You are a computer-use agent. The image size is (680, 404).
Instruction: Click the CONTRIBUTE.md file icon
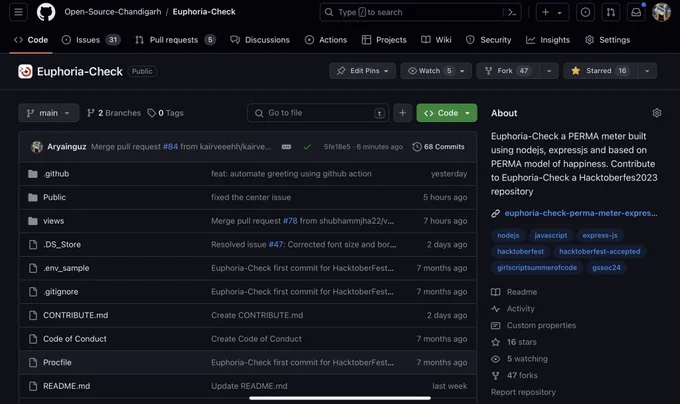tap(33, 315)
